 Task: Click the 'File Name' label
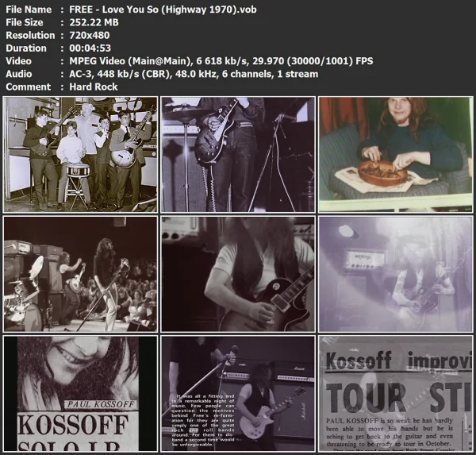29,10
